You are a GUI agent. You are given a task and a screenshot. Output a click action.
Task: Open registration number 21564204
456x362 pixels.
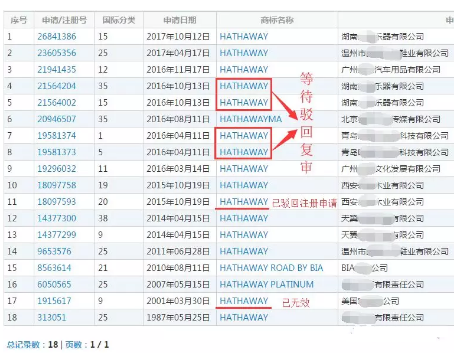(x=57, y=86)
